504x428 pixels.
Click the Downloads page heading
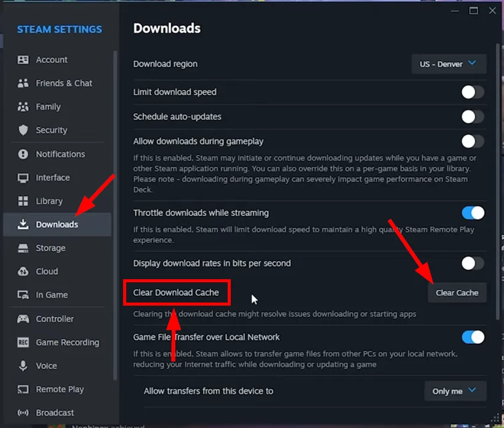coord(167,28)
